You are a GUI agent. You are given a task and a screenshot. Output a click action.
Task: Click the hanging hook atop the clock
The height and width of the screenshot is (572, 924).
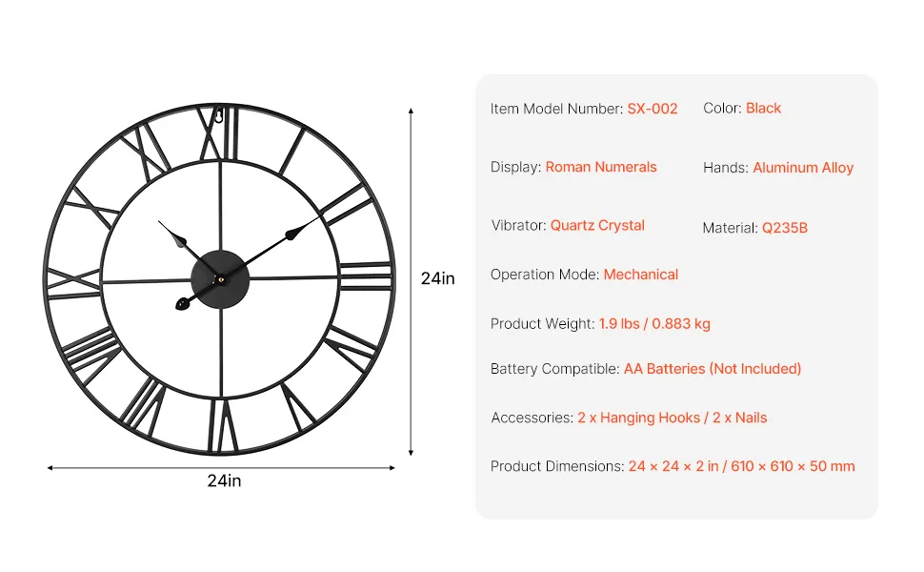click(x=219, y=115)
